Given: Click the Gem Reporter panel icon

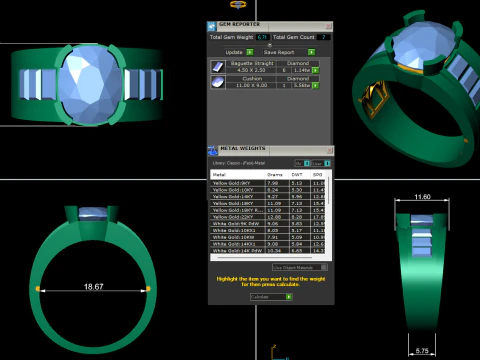Looking at the screenshot, I should (212, 26).
